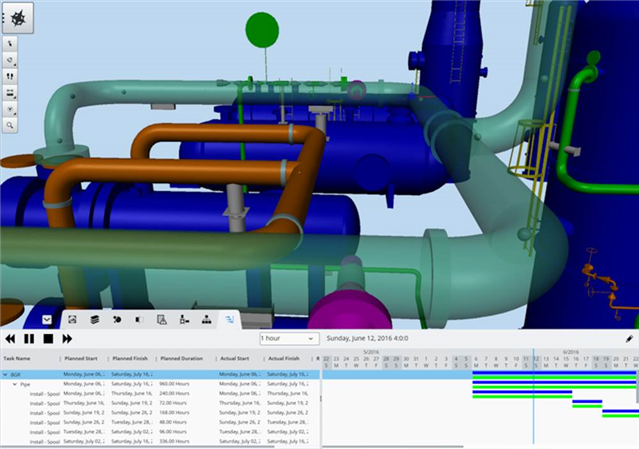Open the half-shaded visibility panel tab
Image resolution: width=639 pixels, height=449 pixels.
[139, 319]
